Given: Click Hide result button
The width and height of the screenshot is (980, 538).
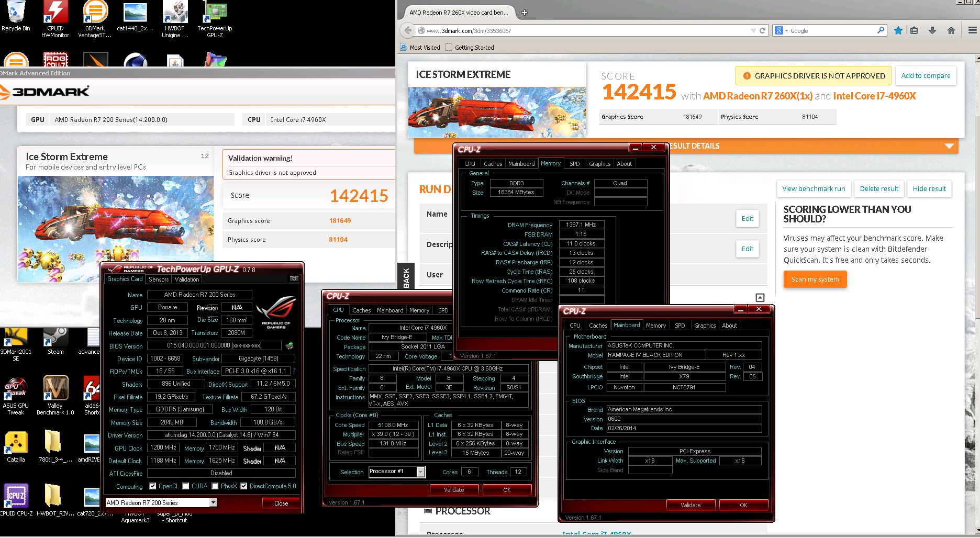Looking at the screenshot, I should coord(929,189).
